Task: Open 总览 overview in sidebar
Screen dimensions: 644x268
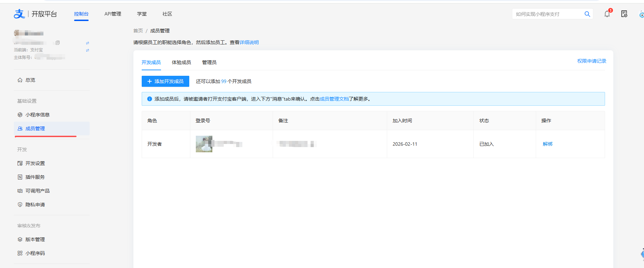Action: click(x=30, y=80)
